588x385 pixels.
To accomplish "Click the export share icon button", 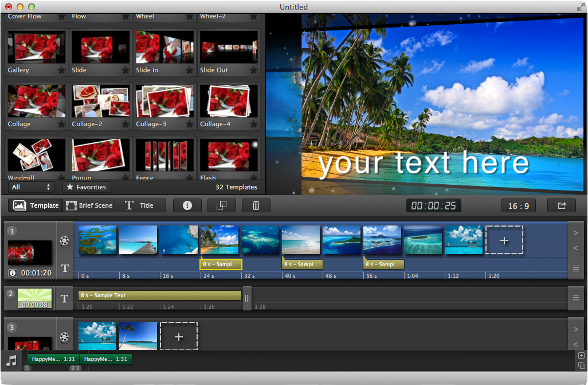I will tap(562, 205).
